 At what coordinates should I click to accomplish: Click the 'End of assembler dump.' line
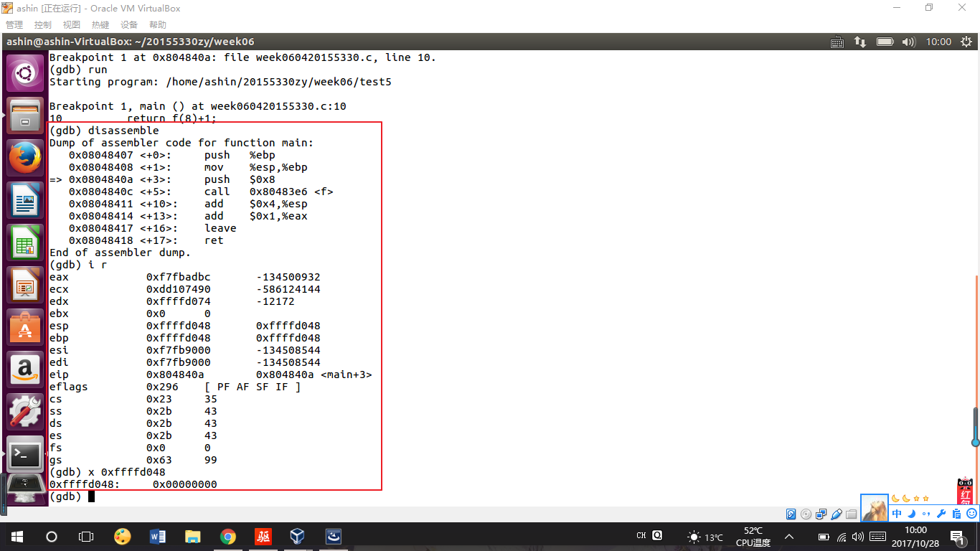pyautogui.click(x=120, y=253)
